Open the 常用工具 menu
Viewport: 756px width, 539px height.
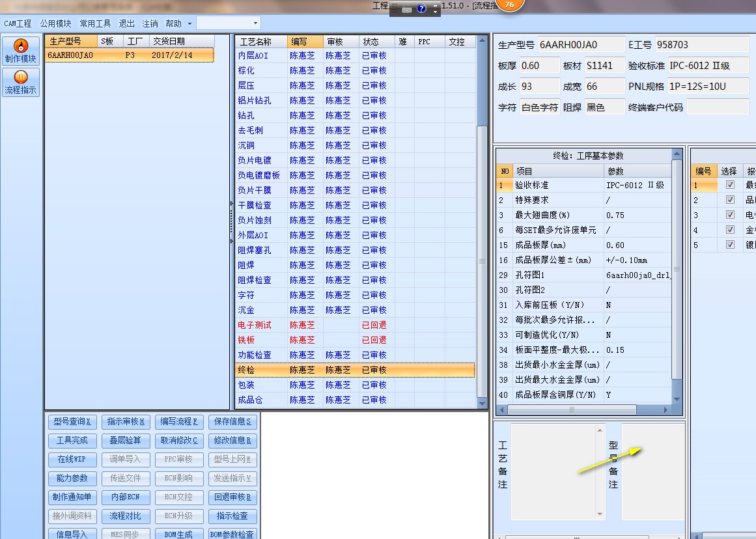click(95, 23)
